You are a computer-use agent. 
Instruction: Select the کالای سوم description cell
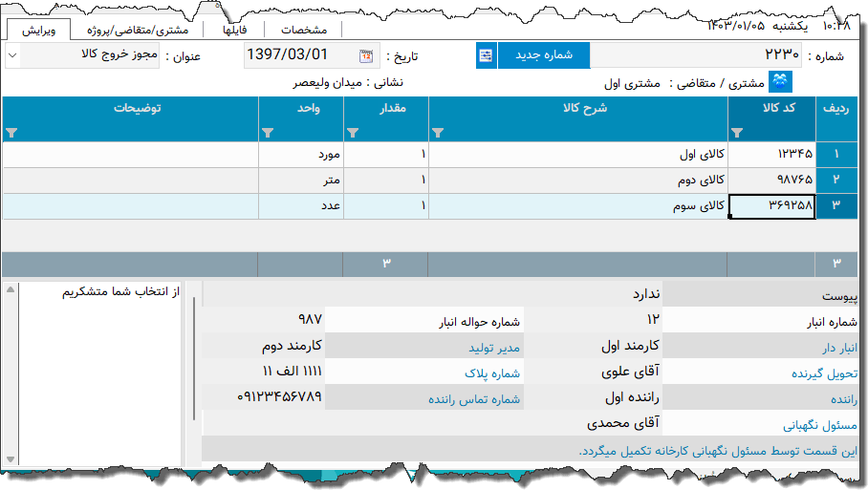(x=578, y=205)
